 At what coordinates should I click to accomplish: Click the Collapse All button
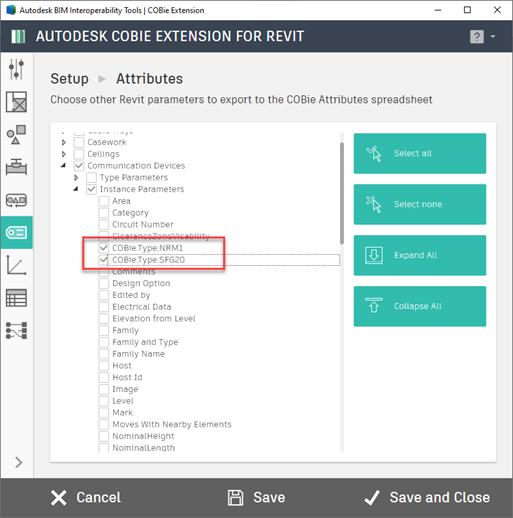coord(420,306)
